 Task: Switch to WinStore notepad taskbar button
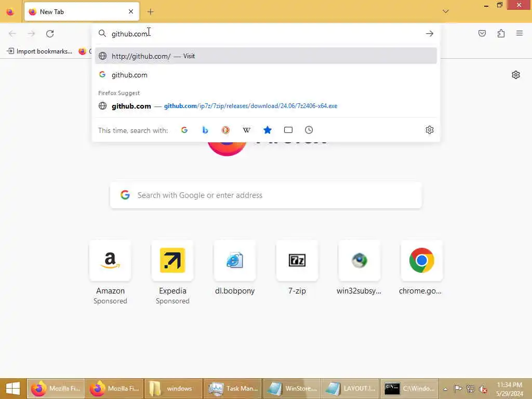click(291, 389)
